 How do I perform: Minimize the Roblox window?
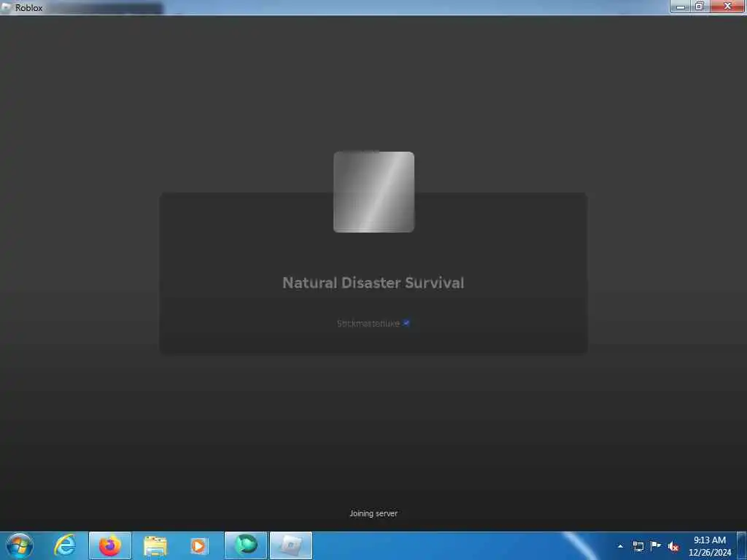[681, 7]
